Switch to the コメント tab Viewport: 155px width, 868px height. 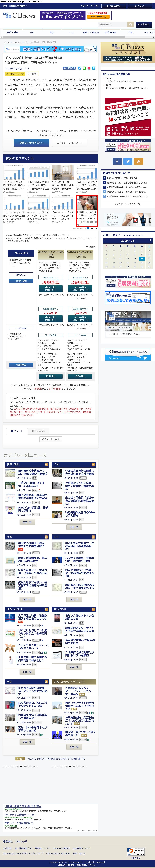(17, 431)
